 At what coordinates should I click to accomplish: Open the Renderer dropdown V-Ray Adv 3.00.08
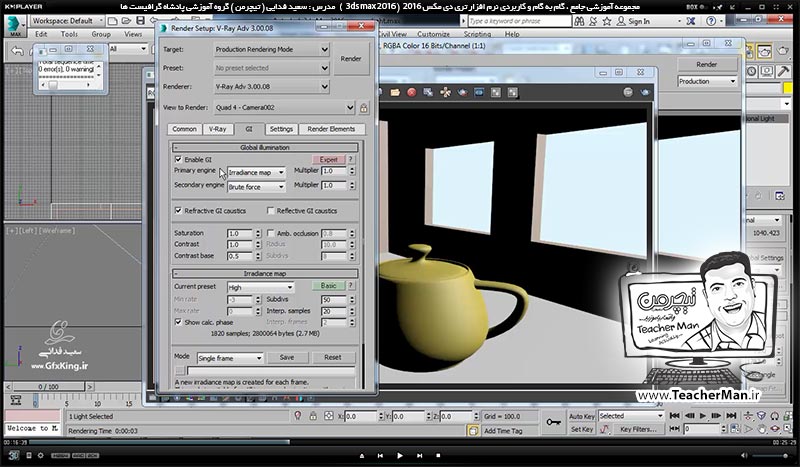coord(271,86)
